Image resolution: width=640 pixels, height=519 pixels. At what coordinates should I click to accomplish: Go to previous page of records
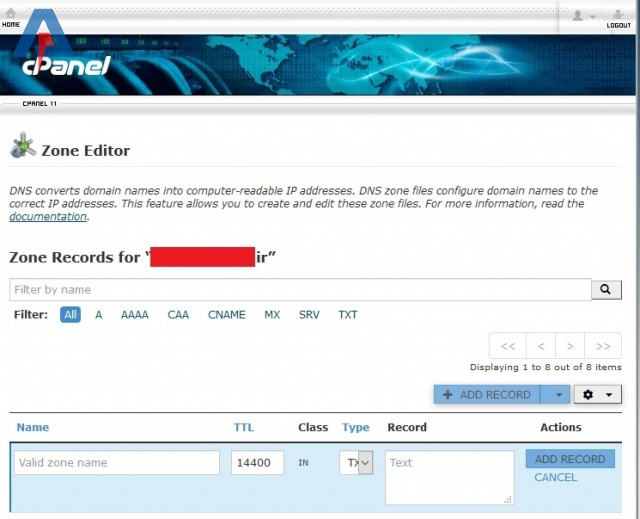541,346
